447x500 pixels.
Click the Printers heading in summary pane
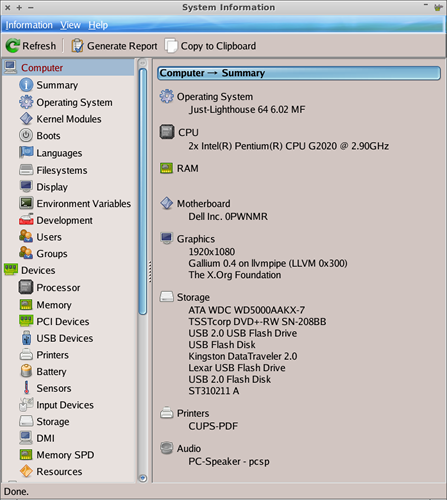tap(193, 413)
